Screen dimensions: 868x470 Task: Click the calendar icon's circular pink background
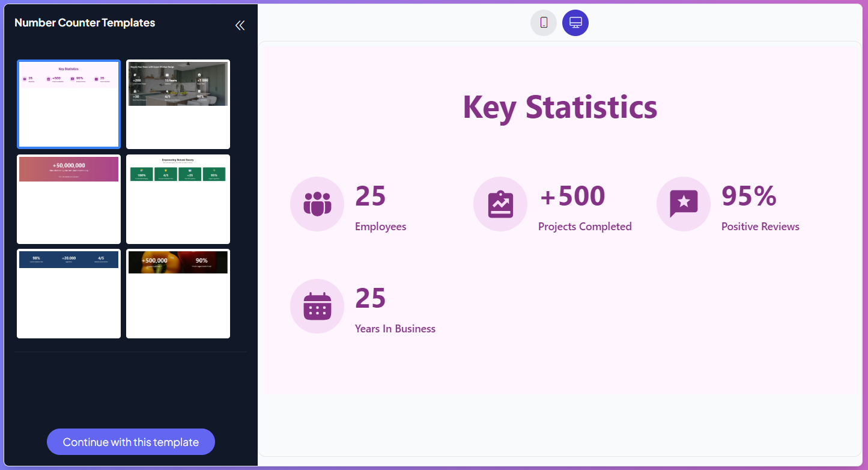click(317, 307)
